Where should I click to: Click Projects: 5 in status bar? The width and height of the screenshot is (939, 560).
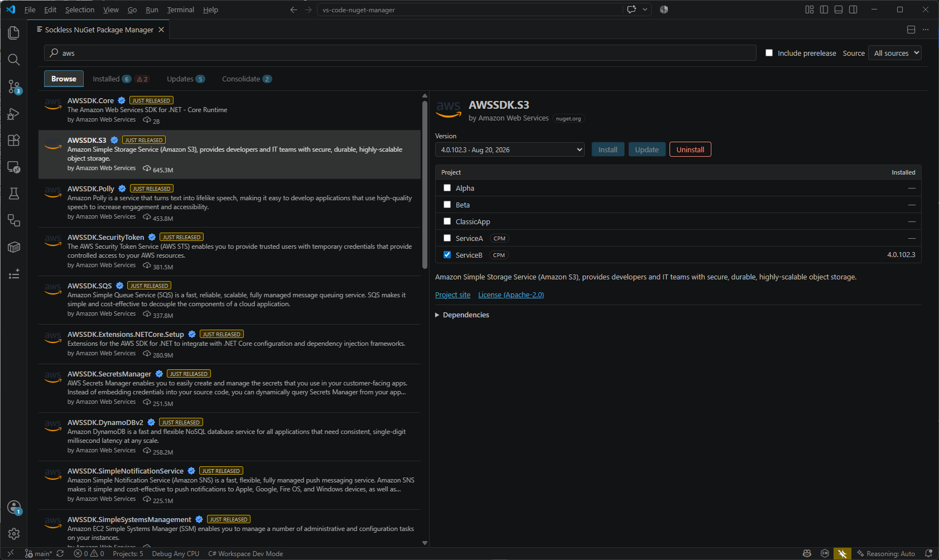point(128,553)
